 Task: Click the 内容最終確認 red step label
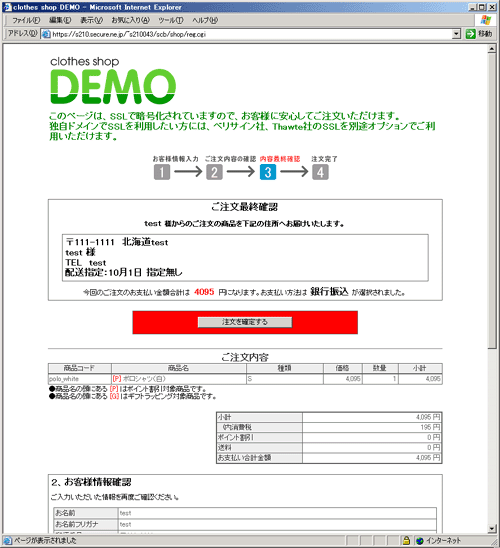tap(280, 159)
